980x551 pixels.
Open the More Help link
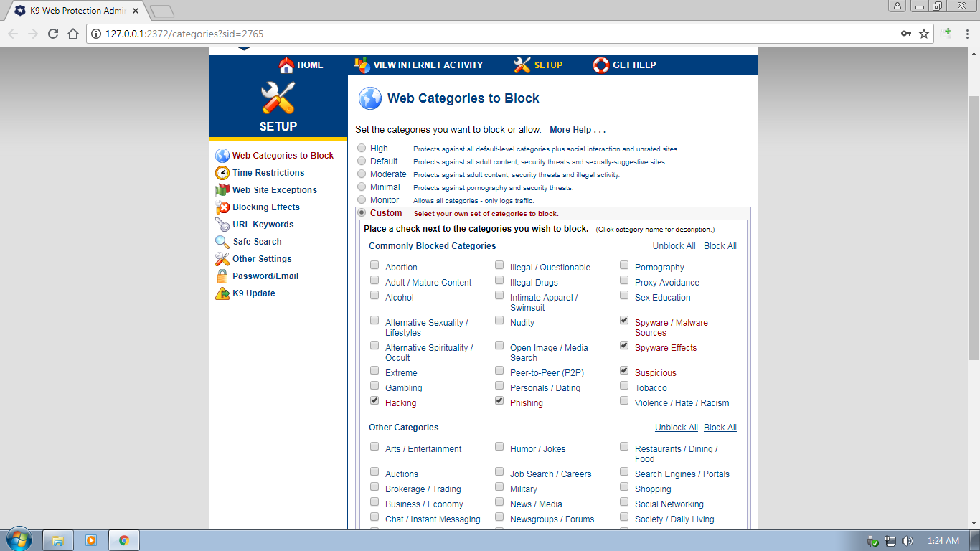coord(578,130)
